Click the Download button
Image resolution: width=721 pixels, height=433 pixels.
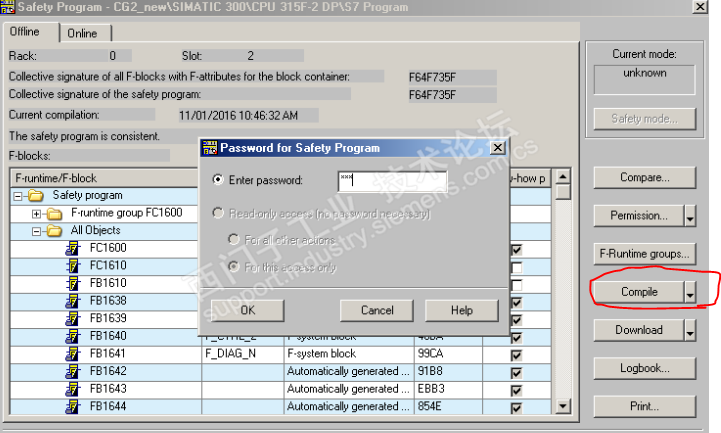(x=639, y=330)
